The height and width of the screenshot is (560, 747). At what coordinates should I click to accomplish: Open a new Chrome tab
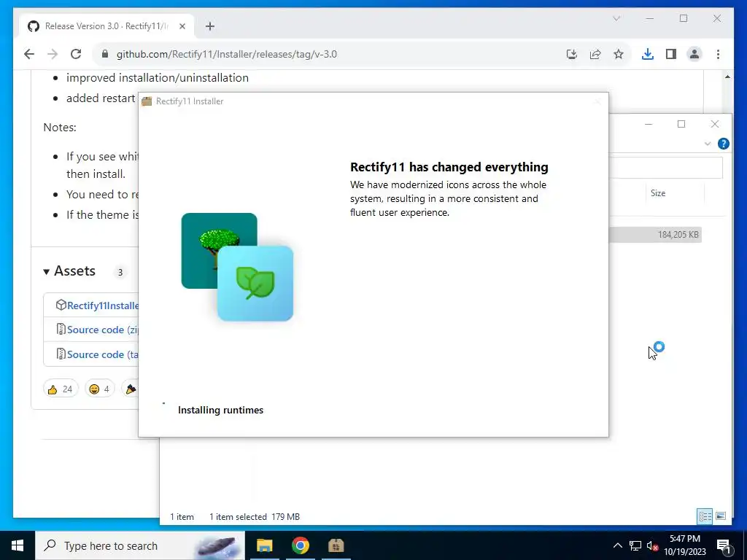[210, 26]
